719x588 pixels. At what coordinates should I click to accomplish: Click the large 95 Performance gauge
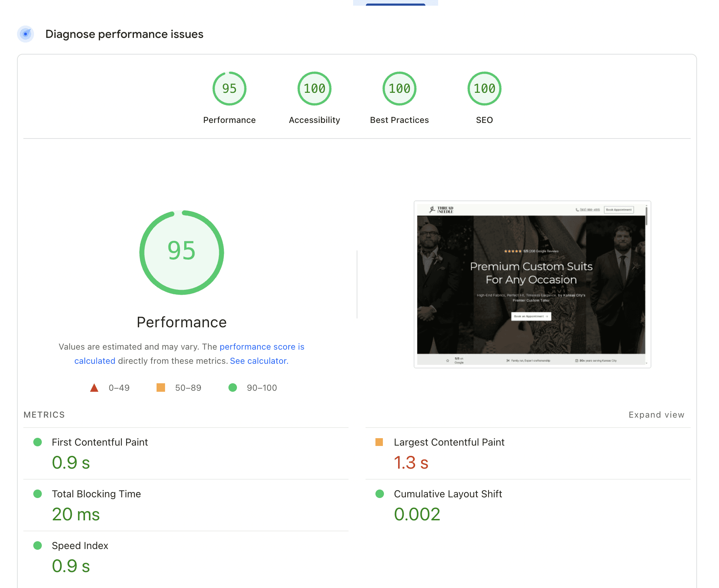(x=181, y=252)
